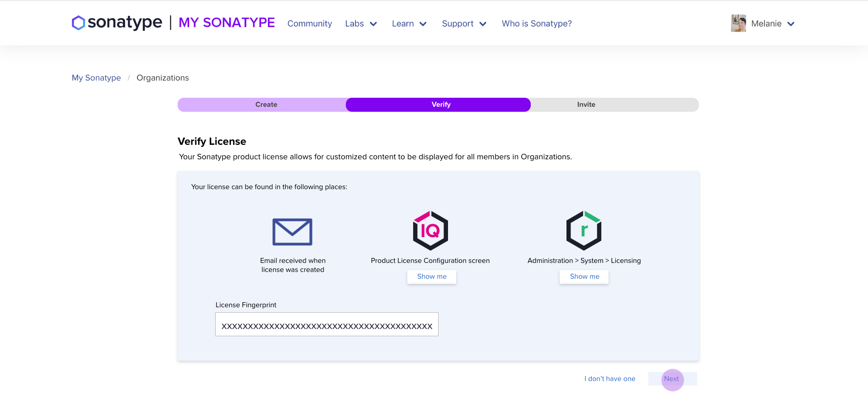
Task: Click 'Product License Configuration screen' label
Action: click(430, 261)
